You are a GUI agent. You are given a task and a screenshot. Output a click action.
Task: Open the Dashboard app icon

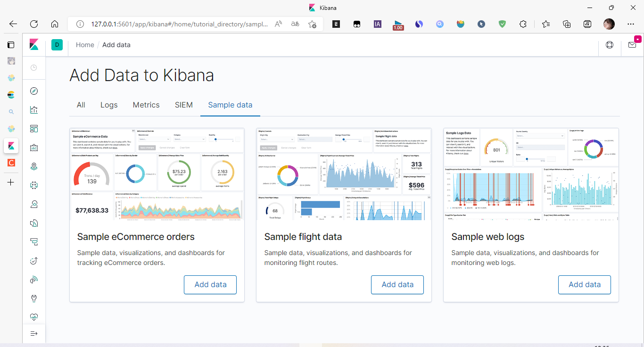[34, 129]
